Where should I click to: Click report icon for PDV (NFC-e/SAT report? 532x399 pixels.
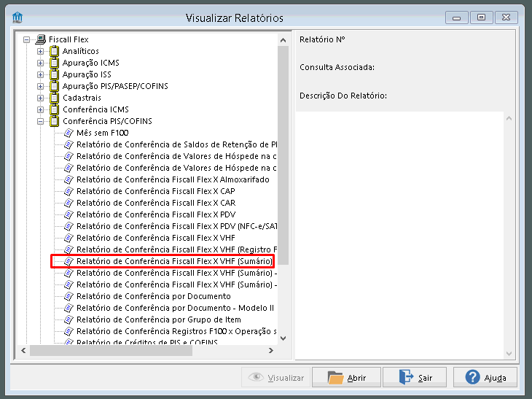tap(69, 226)
